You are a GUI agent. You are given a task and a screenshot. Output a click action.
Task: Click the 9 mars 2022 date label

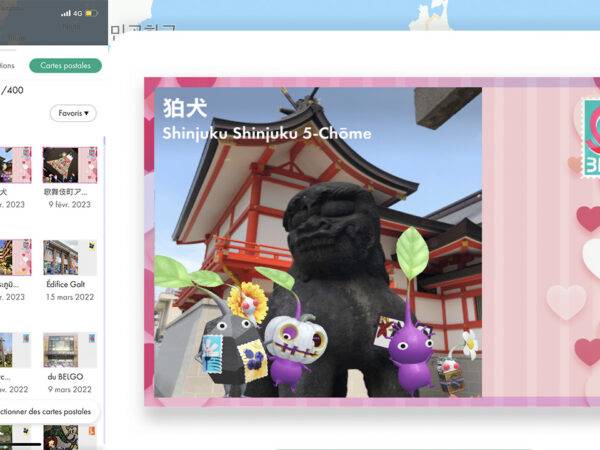[70, 390]
